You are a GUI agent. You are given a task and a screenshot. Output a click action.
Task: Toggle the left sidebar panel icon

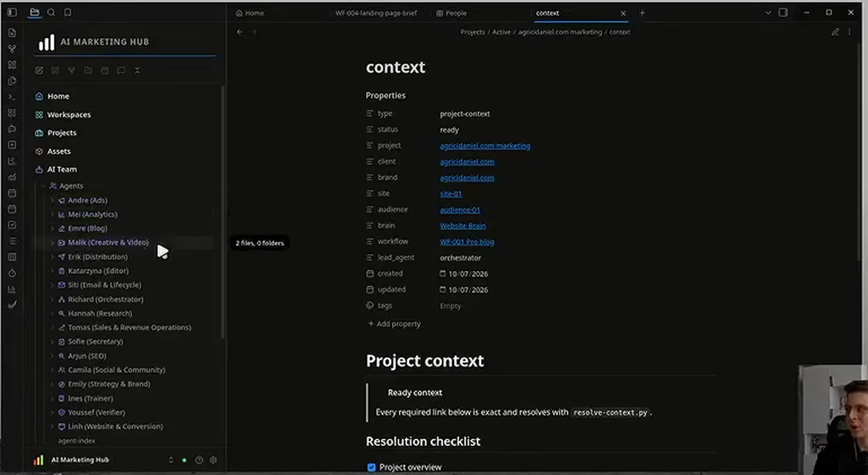click(12, 12)
